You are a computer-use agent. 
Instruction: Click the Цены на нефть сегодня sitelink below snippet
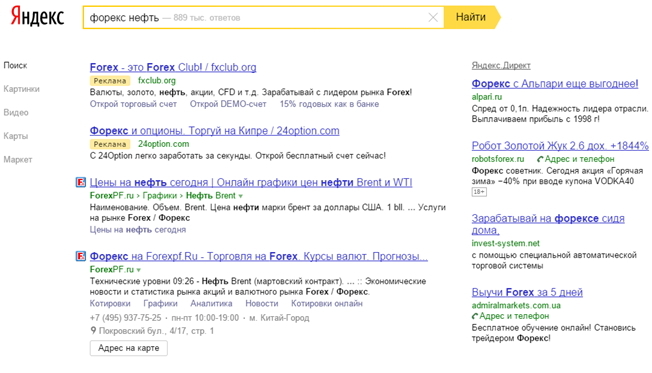click(x=138, y=230)
